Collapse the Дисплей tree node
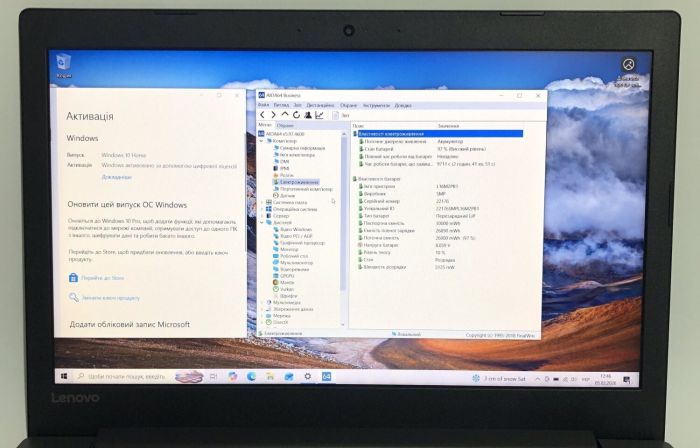This screenshot has height=448, width=700. (262, 222)
